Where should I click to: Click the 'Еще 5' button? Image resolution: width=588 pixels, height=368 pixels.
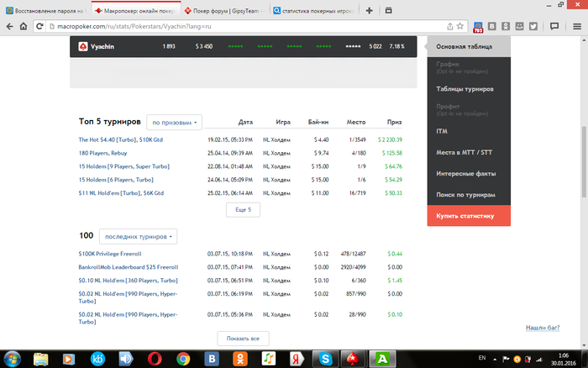click(x=243, y=210)
